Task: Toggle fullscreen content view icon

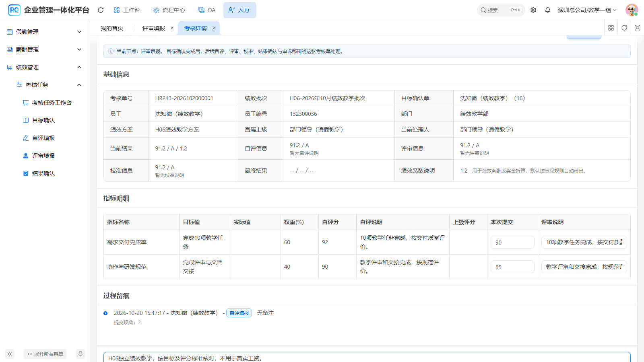Action: 638,28
